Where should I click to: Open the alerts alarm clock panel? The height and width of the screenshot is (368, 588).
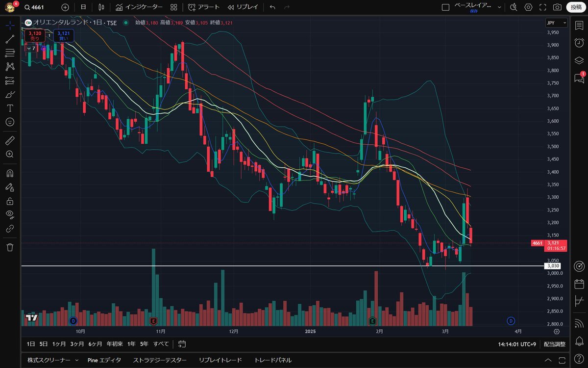tap(579, 43)
